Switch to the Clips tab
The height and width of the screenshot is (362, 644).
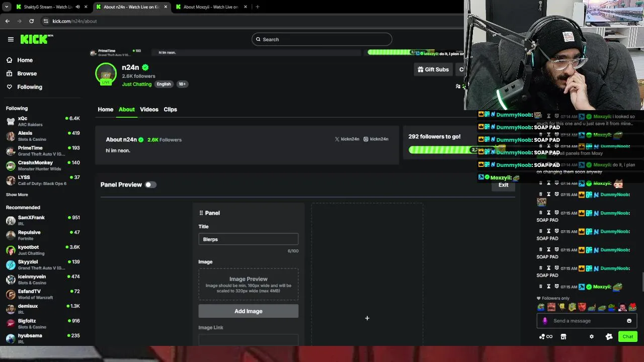click(x=170, y=109)
